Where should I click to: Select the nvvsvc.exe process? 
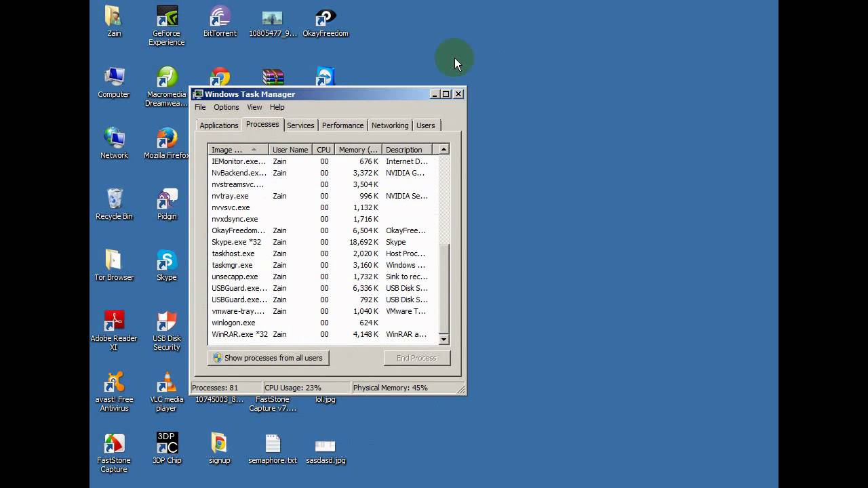point(323,207)
